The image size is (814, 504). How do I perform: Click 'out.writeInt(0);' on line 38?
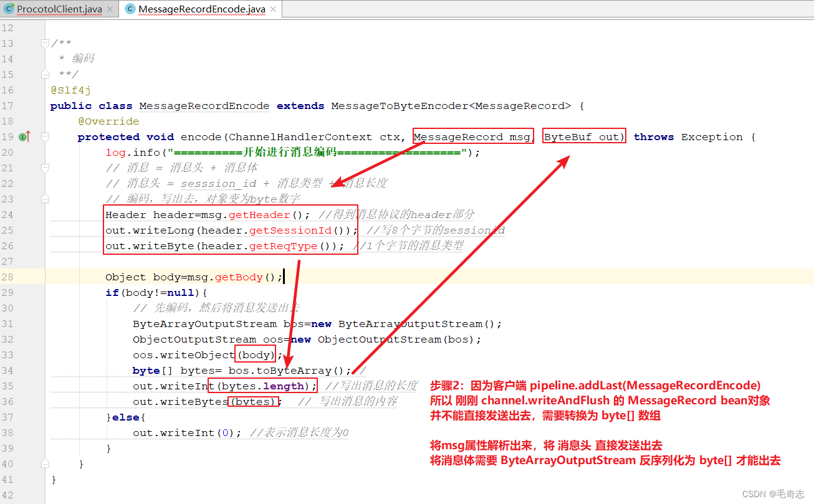pos(187,432)
